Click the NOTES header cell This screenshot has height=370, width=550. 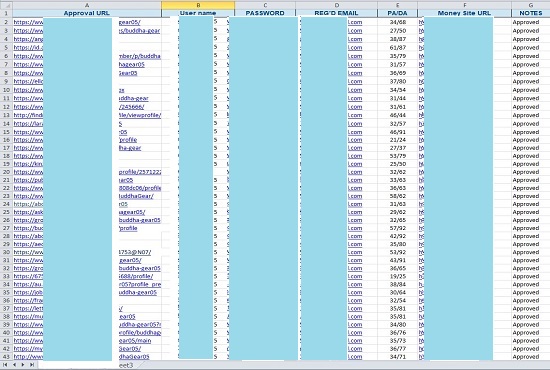531,13
